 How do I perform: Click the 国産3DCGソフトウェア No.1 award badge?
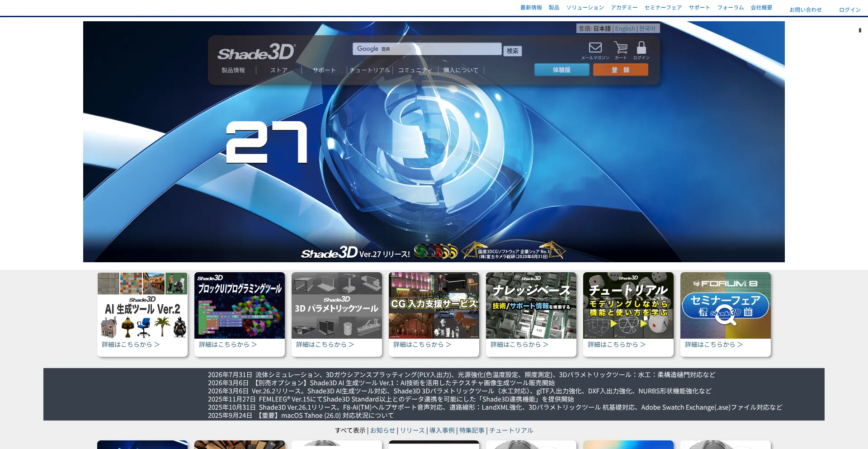pos(514,250)
